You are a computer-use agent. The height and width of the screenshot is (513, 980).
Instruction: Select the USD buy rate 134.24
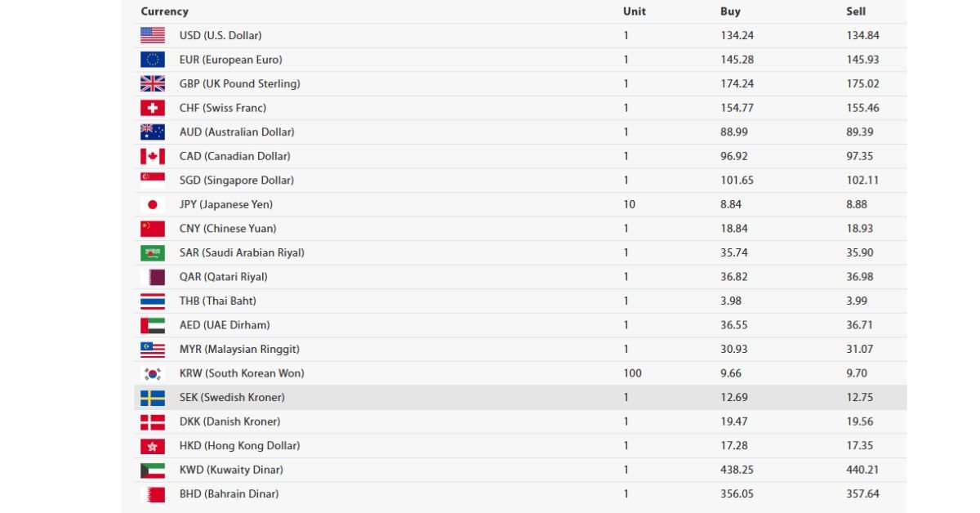pos(737,35)
